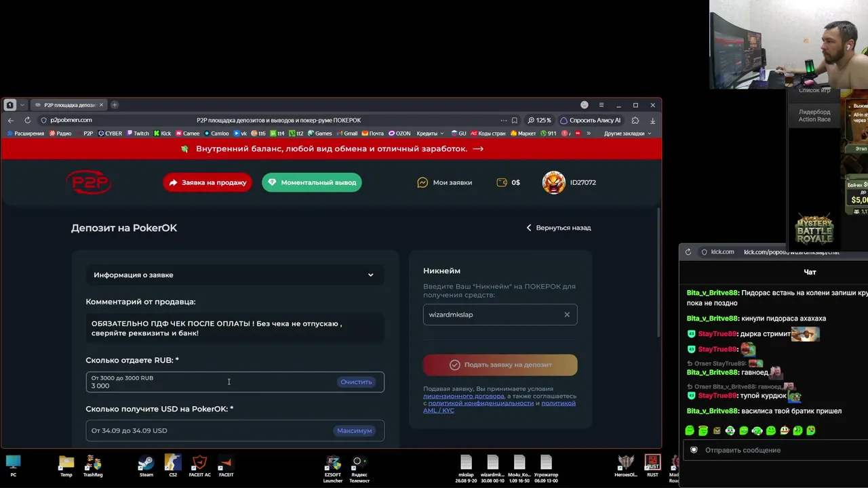Go back in the browser history
868x488 pixels.
click(x=11, y=121)
